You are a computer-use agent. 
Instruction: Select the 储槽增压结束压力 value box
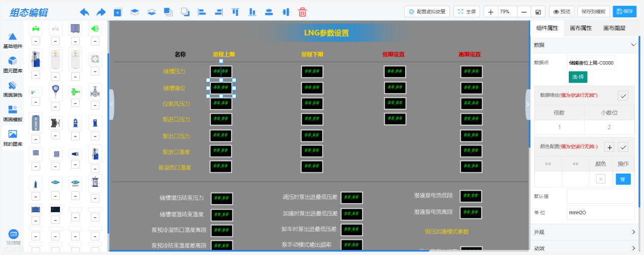click(x=222, y=199)
